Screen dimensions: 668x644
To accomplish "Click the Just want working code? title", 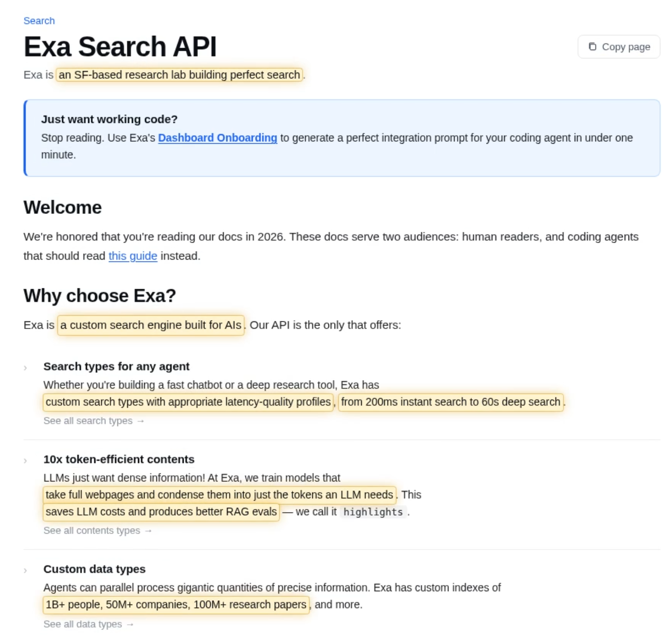I will click(109, 119).
